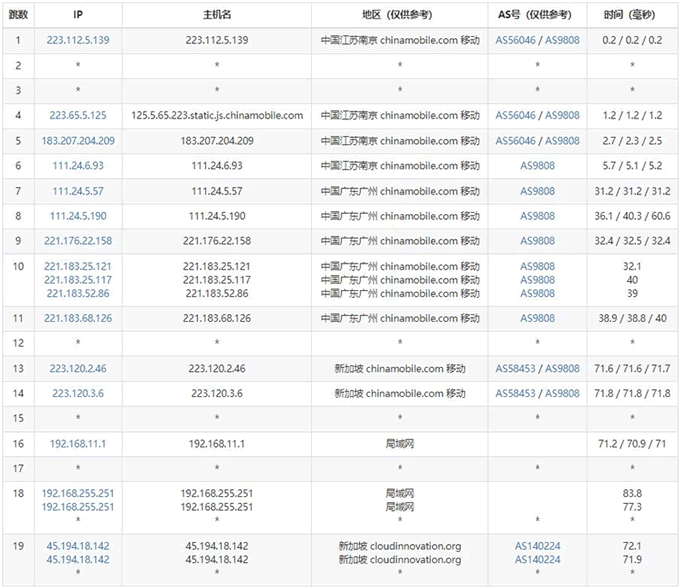Open IP link 223.112.5.139 in hop 1

pos(78,40)
